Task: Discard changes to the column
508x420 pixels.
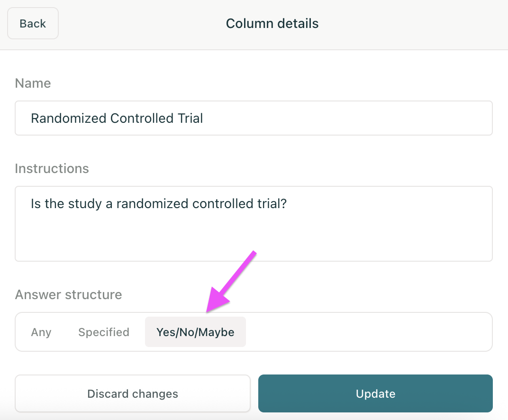Action: (x=133, y=393)
